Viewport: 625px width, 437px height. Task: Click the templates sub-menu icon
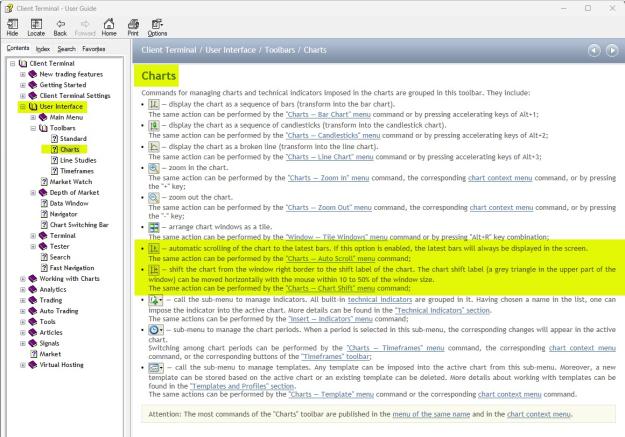click(x=155, y=367)
